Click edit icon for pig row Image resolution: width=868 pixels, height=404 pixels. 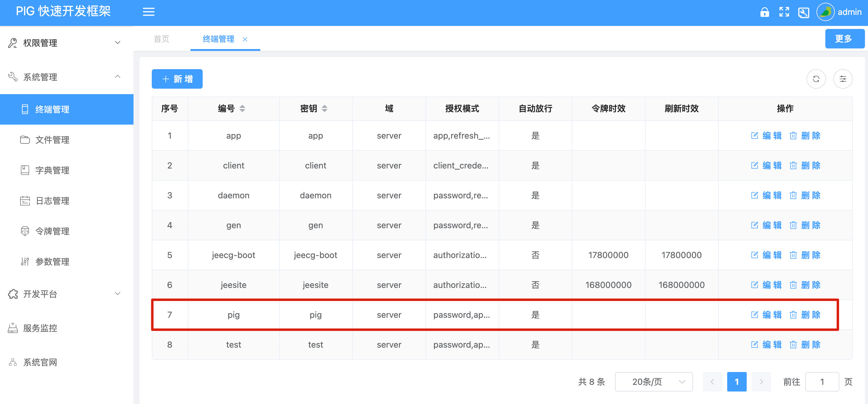tap(754, 315)
